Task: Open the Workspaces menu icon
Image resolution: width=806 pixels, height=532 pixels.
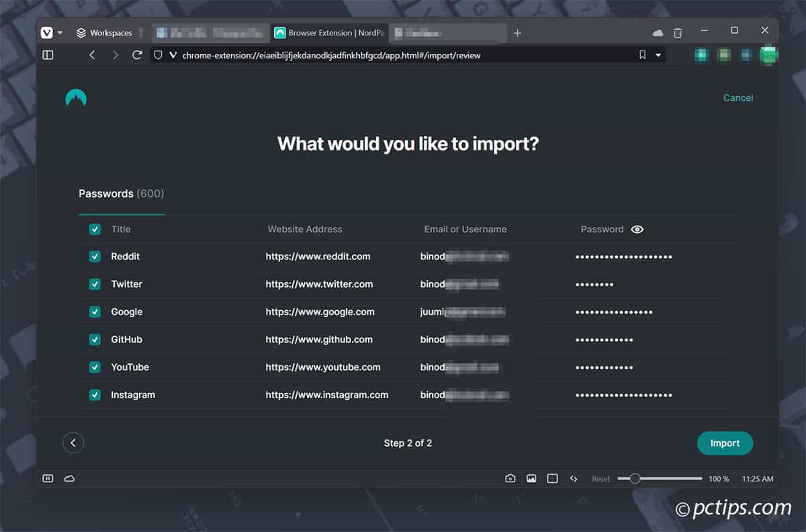Action: [x=81, y=32]
